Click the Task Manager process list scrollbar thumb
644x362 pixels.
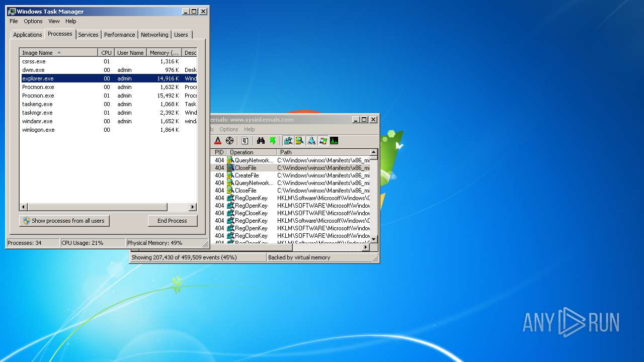coord(98,207)
